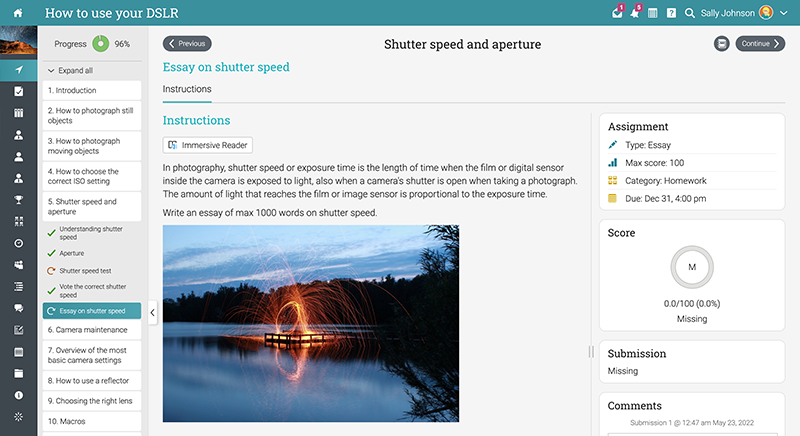
Task: Open lesson 7. Overview of basic camera settings
Action: click(x=92, y=355)
